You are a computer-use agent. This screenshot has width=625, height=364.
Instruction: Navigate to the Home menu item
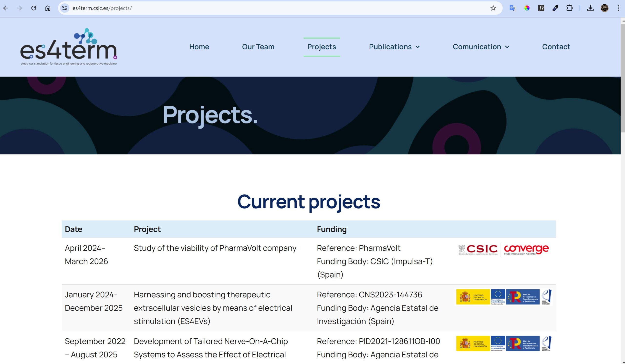tap(199, 47)
